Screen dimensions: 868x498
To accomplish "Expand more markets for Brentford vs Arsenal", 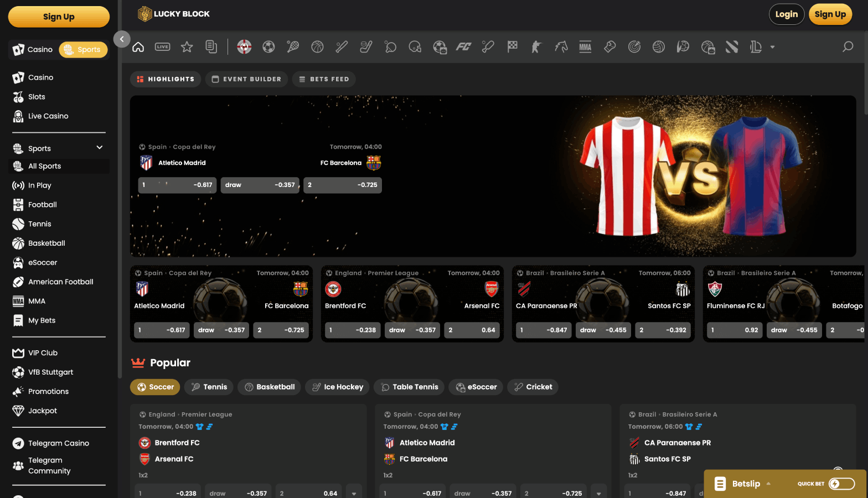I will [x=354, y=492].
